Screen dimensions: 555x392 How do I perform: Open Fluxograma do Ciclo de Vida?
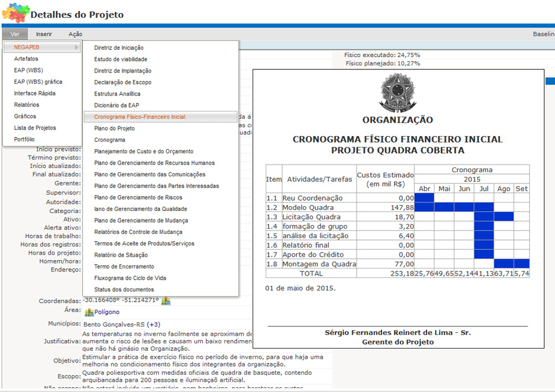(130, 278)
